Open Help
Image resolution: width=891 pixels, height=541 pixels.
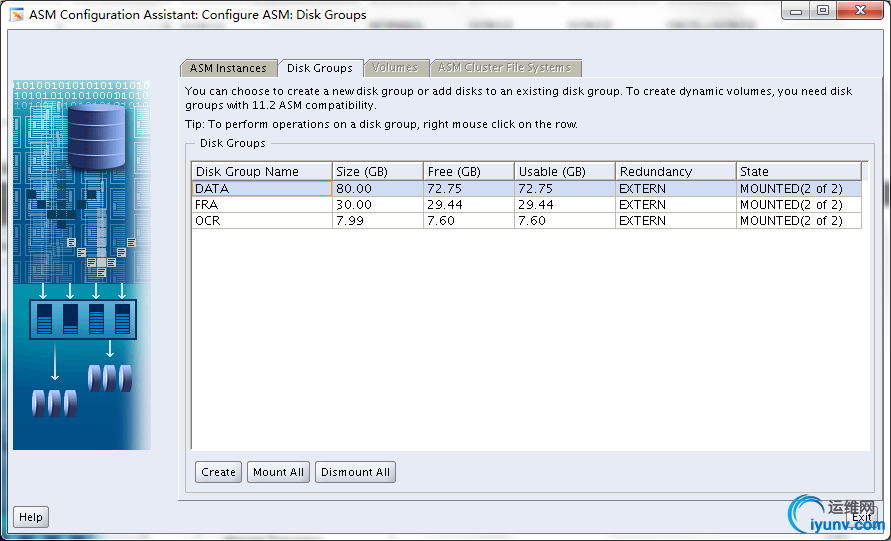pyautogui.click(x=31, y=517)
